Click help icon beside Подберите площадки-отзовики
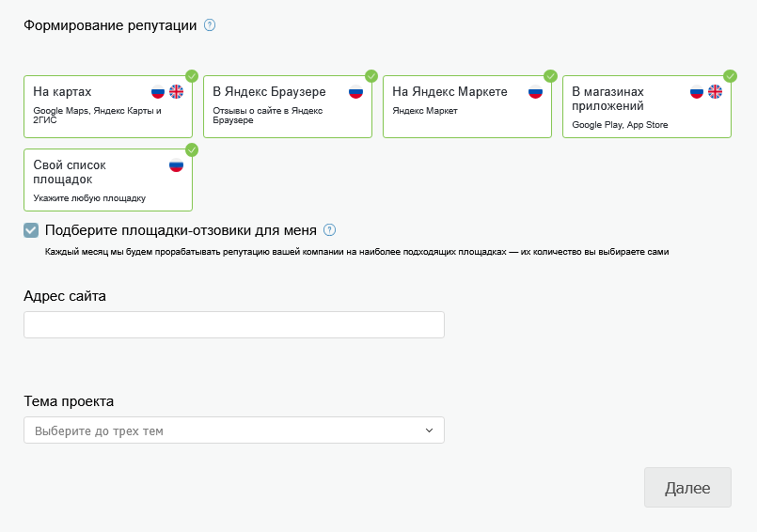757x532 pixels. coord(329,229)
